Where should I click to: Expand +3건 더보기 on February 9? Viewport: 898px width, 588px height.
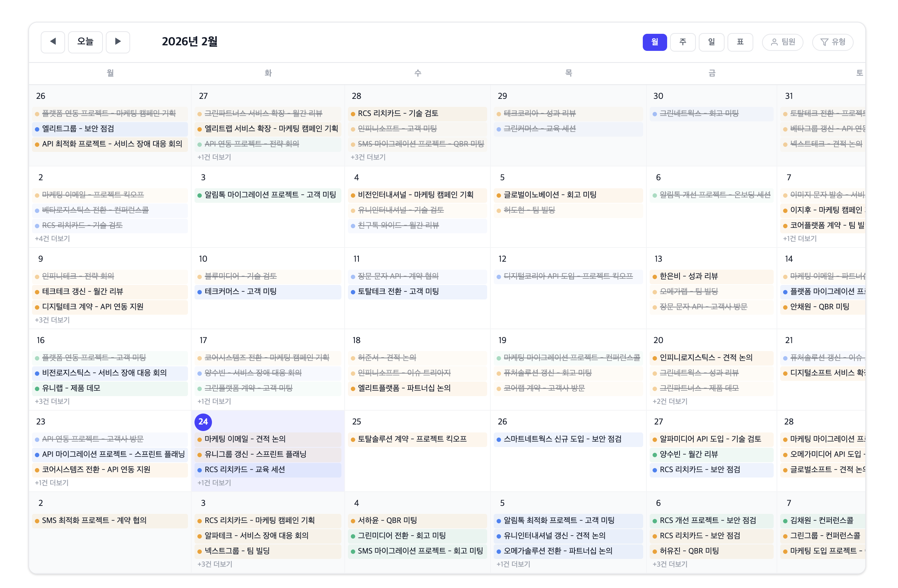(x=52, y=319)
